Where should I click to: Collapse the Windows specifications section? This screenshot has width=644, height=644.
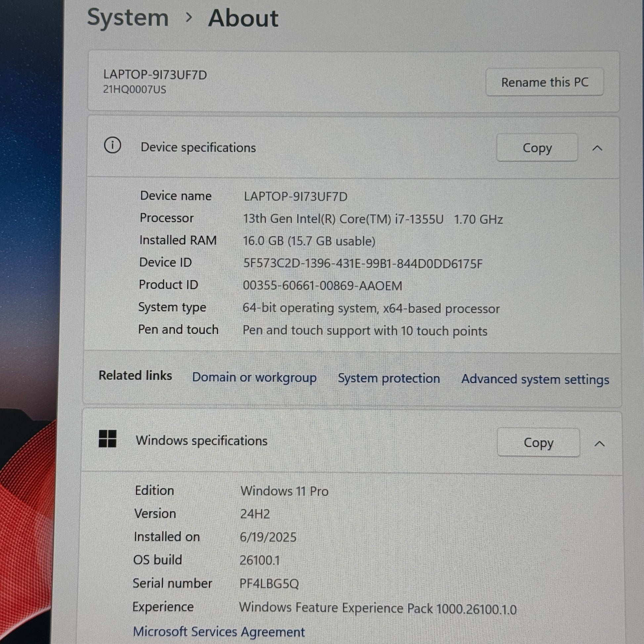click(600, 444)
